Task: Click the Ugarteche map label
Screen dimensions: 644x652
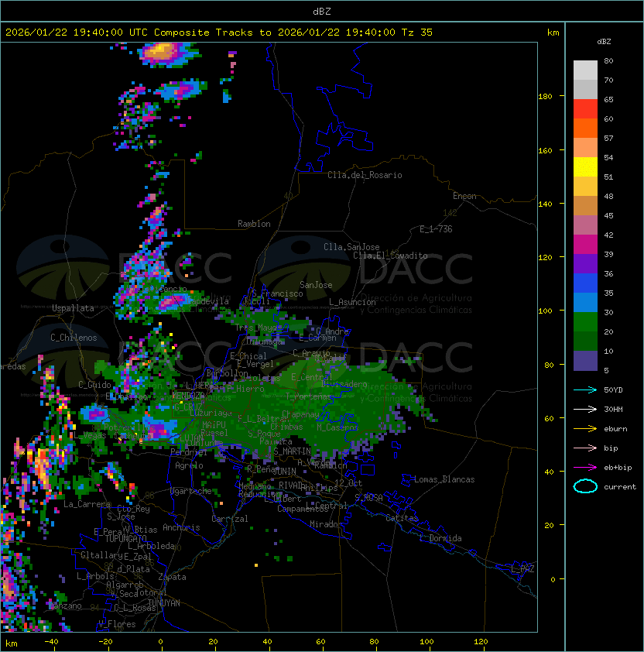Action: pos(190,491)
